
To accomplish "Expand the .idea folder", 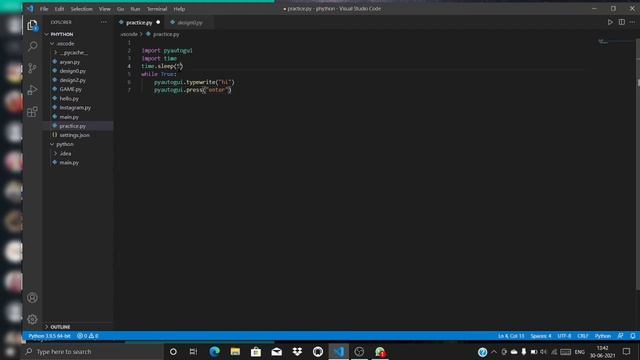I will [63, 153].
